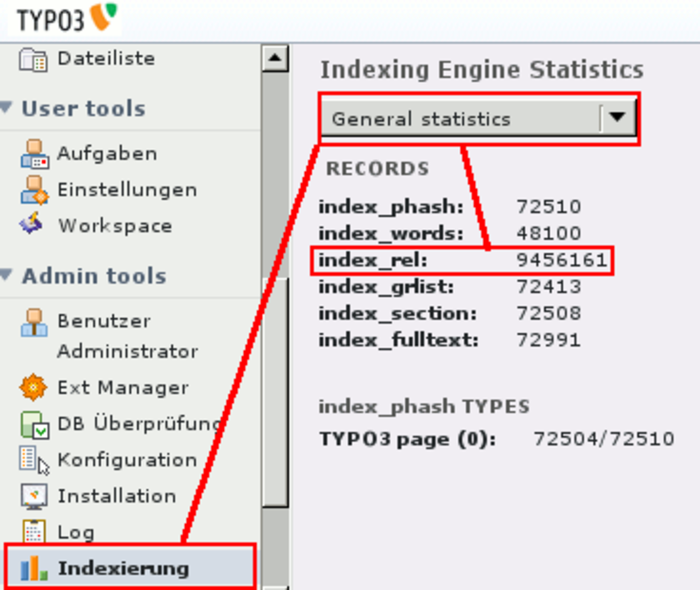Click the module menu scrollbar thumb
The width and height of the screenshot is (700, 590).
coord(275,392)
